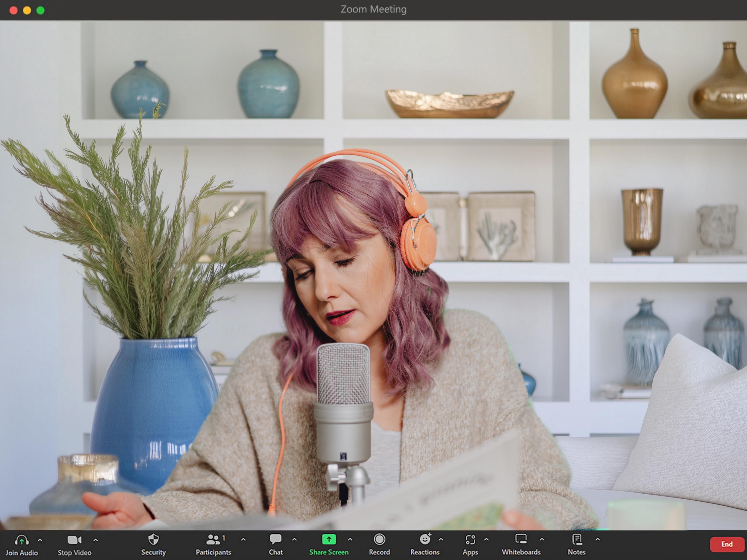Expand video options arrow beside Stop Video

tap(96, 540)
